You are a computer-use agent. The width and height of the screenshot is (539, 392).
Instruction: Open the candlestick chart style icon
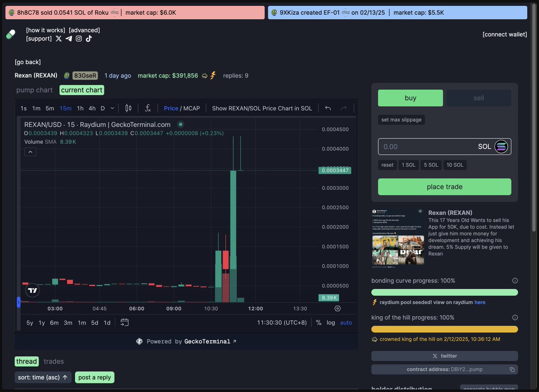(x=128, y=108)
